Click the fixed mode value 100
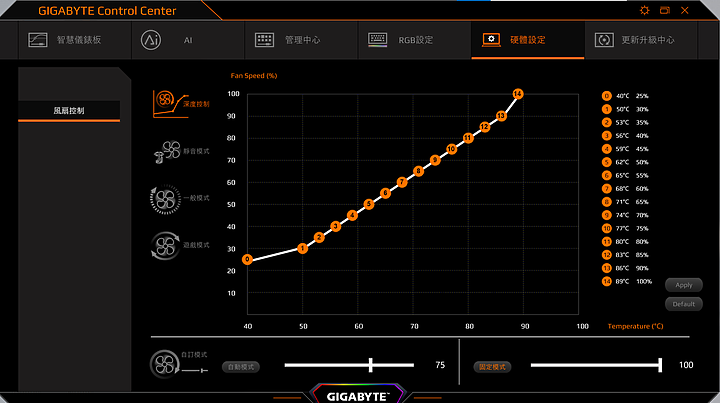Screen dimensions: 720x403 click(x=686, y=365)
